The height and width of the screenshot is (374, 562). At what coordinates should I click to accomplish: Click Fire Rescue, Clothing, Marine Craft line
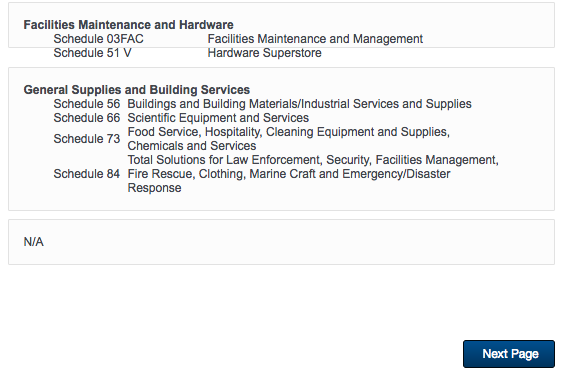289,174
